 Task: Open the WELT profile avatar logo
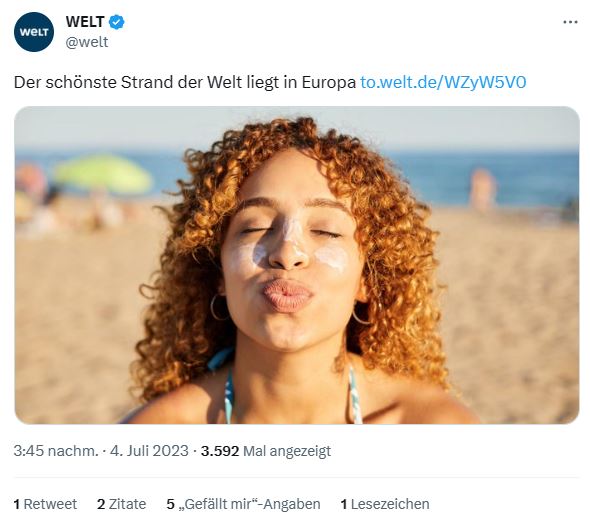[34, 32]
